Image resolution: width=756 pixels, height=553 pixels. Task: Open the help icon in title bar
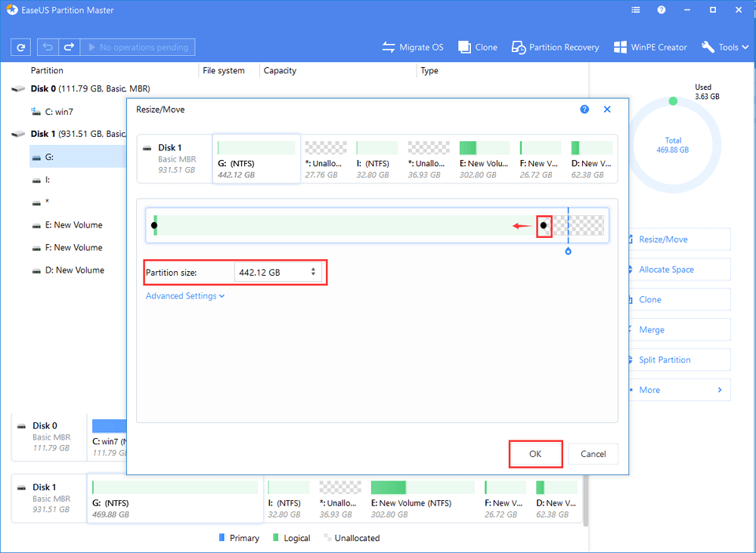661,10
